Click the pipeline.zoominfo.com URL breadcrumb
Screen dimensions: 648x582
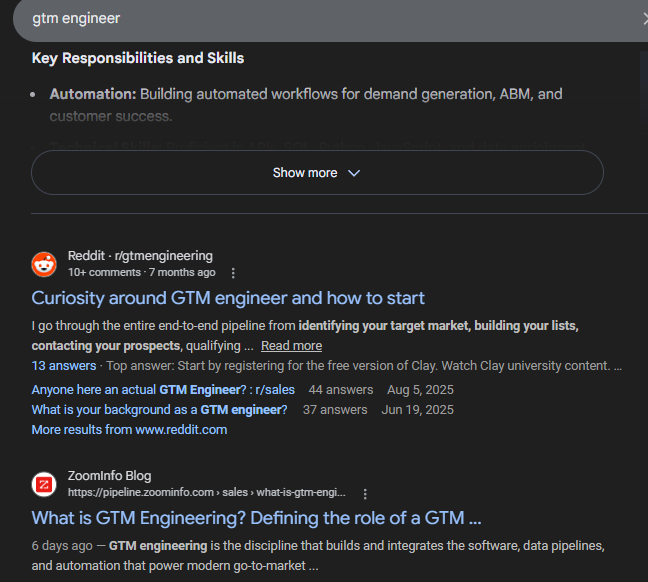207,492
